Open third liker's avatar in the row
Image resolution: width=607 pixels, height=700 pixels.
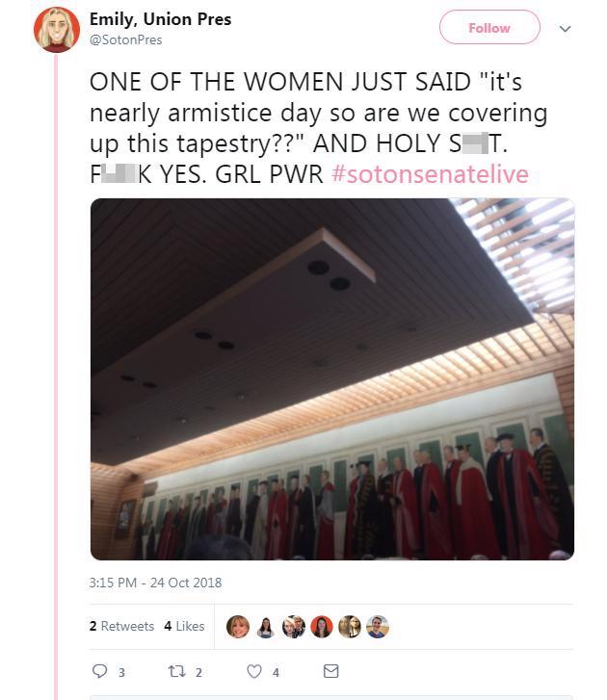(294, 626)
